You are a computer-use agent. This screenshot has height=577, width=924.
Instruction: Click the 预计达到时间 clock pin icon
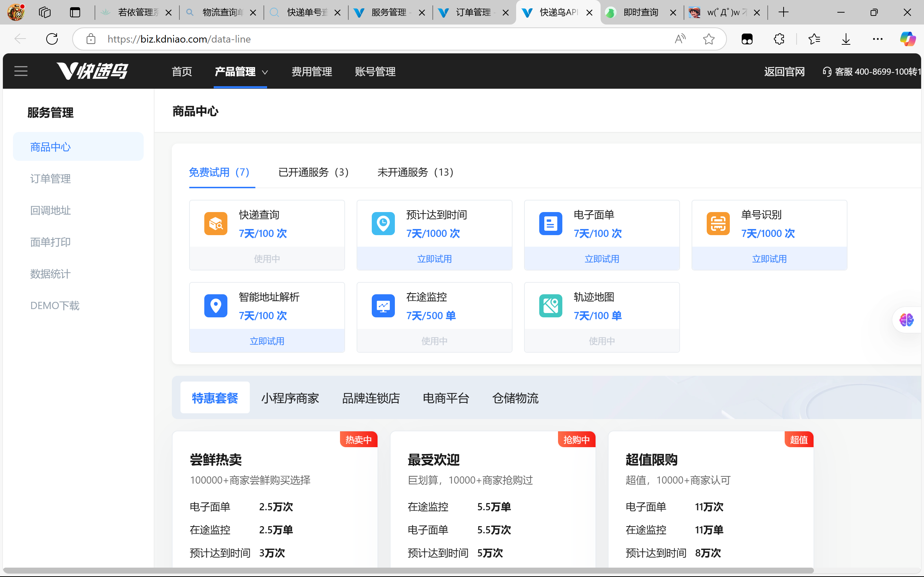(383, 224)
